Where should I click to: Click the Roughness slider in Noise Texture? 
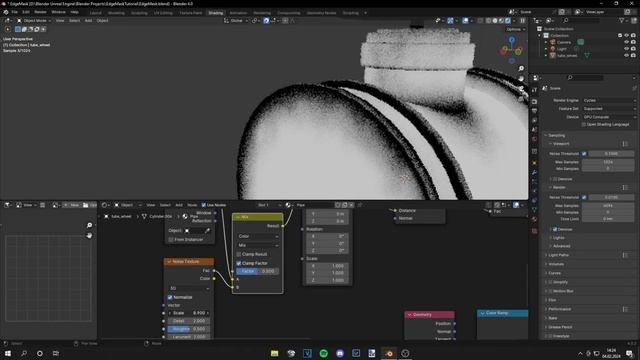pos(189,329)
